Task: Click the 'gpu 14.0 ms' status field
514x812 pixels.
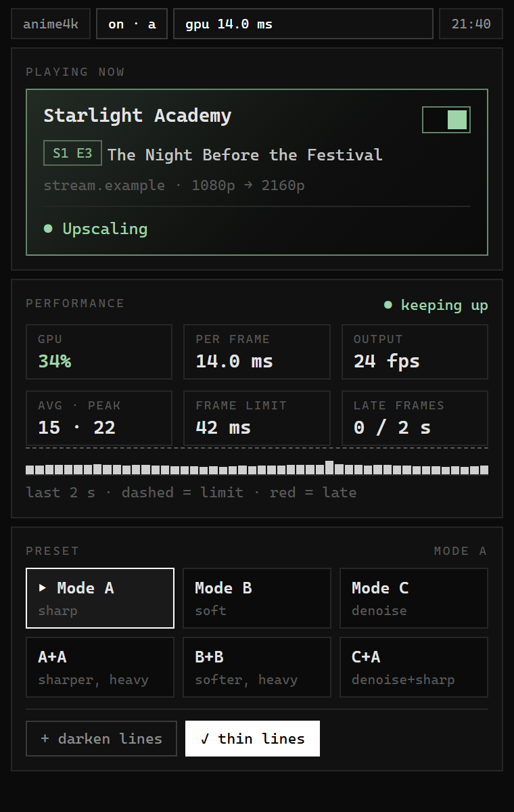Action: (303, 24)
